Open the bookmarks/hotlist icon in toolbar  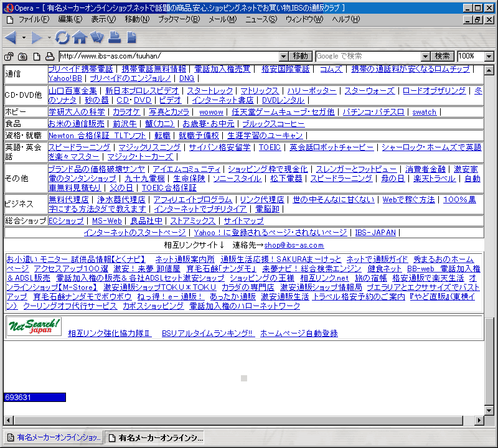tap(97, 37)
